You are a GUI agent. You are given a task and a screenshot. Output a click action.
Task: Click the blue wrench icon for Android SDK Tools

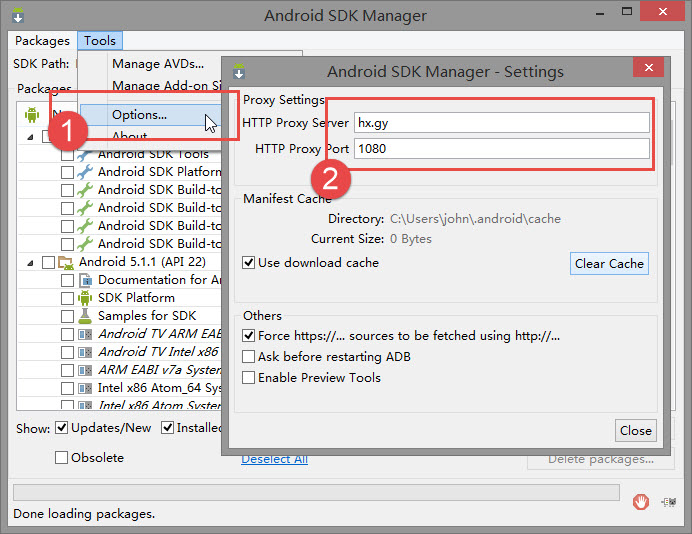(x=85, y=154)
